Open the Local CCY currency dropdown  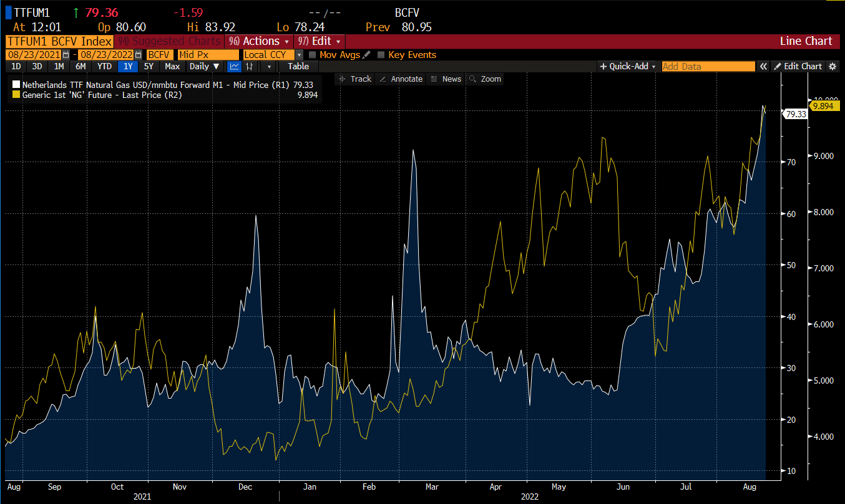pyautogui.click(x=298, y=55)
